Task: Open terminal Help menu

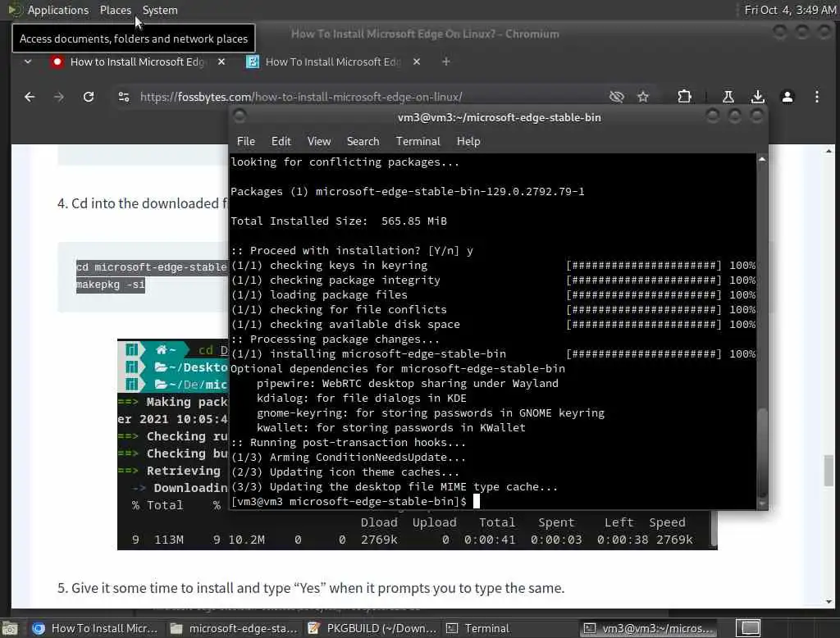Action: [468, 141]
